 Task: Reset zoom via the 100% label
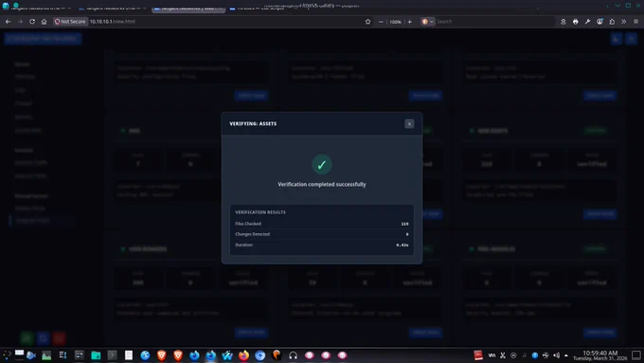[x=395, y=22]
